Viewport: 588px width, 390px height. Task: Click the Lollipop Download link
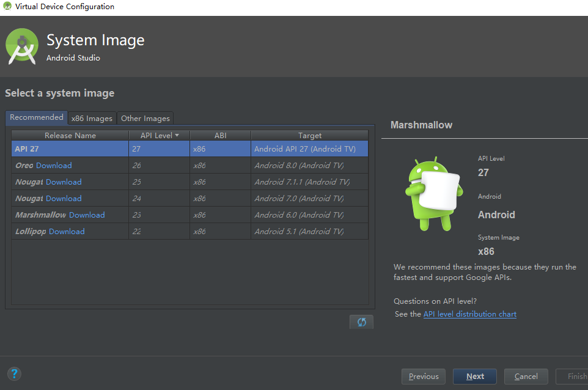pyautogui.click(x=67, y=232)
